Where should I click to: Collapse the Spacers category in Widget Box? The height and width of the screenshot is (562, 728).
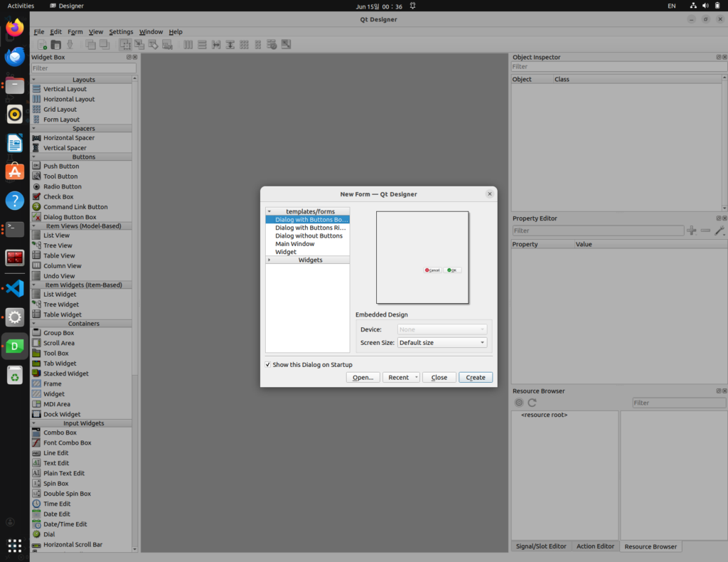coord(34,128)
